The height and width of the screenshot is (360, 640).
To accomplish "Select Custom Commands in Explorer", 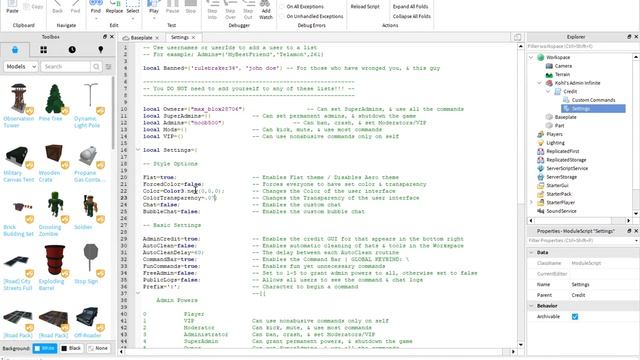I will click(593, 100).
